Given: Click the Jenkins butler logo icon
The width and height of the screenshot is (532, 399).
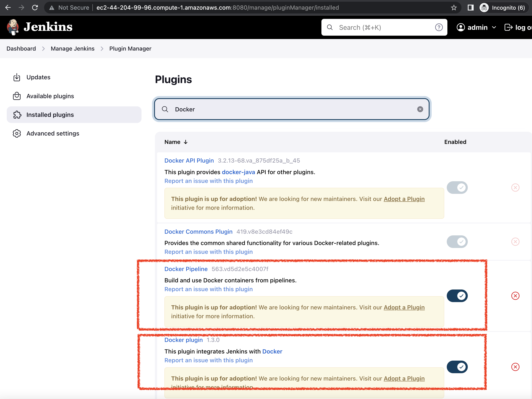Looking at the screenshot, I should [x=13, y=27].
